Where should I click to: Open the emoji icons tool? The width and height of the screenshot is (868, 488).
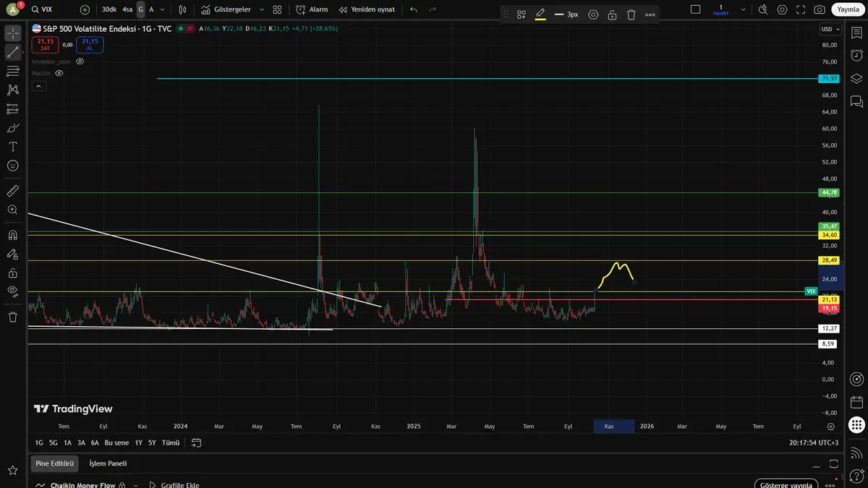(13, 166)
